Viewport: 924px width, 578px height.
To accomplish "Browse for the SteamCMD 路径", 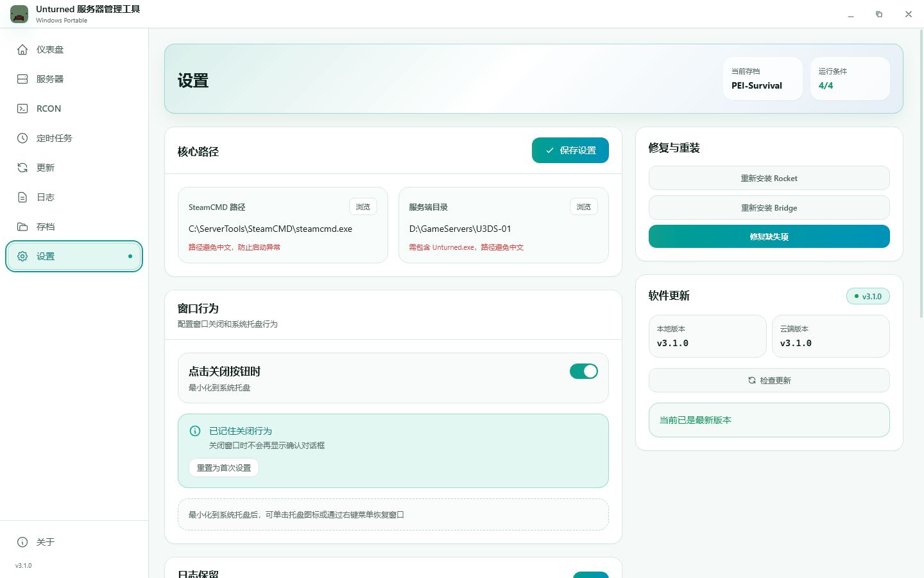I will pos(363,207).
